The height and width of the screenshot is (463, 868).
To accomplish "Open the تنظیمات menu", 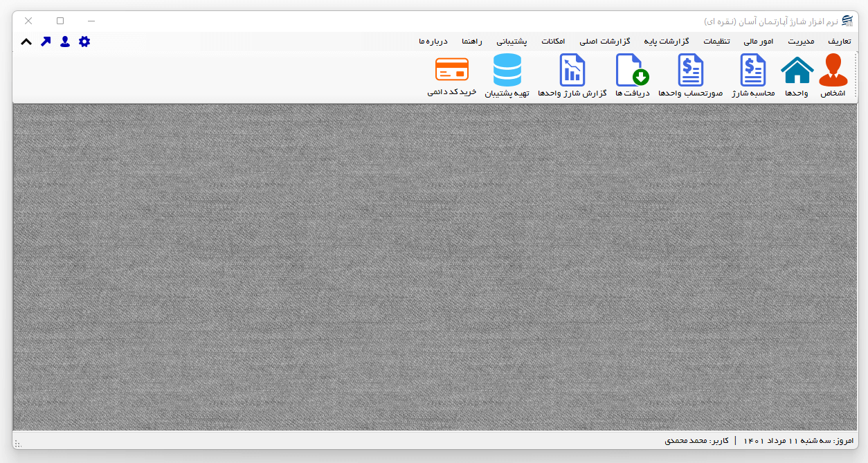I will pos(717,42).
